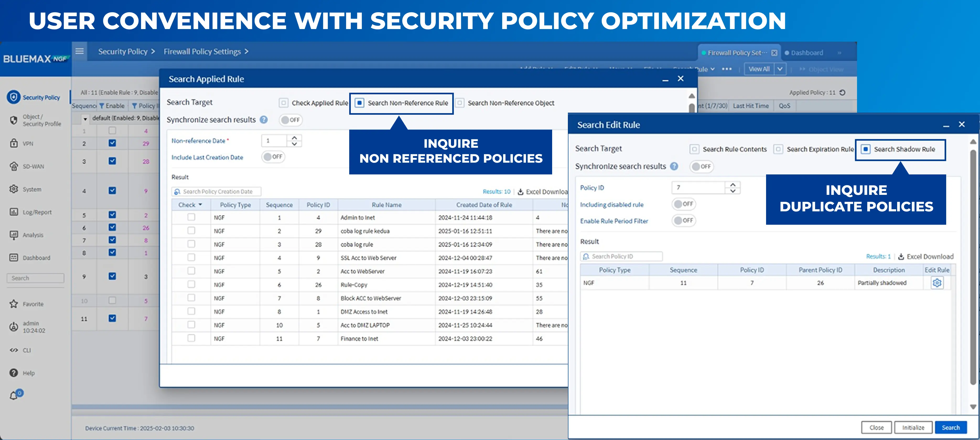This screenshot has height=440, width=980.
Task: Select the Search Shadow Rule option
Action: click(x=898, y=149)
